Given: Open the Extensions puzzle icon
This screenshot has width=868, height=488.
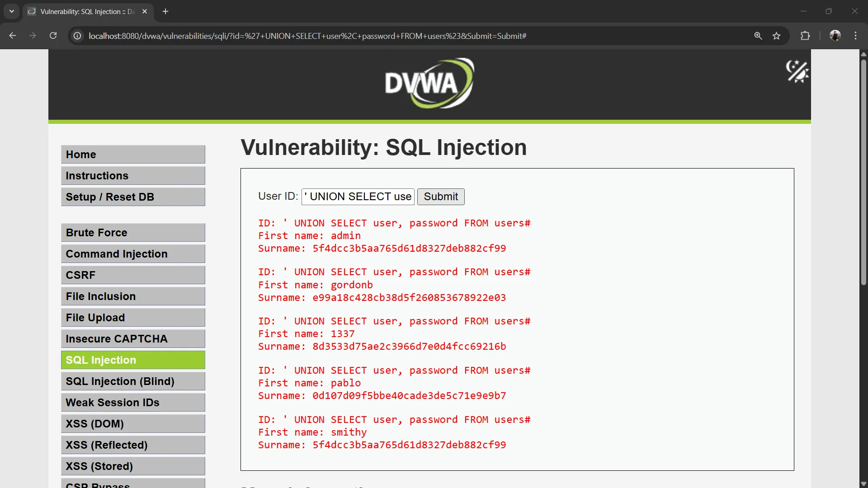Looking at the screenshot, I should tap(806, 36).
